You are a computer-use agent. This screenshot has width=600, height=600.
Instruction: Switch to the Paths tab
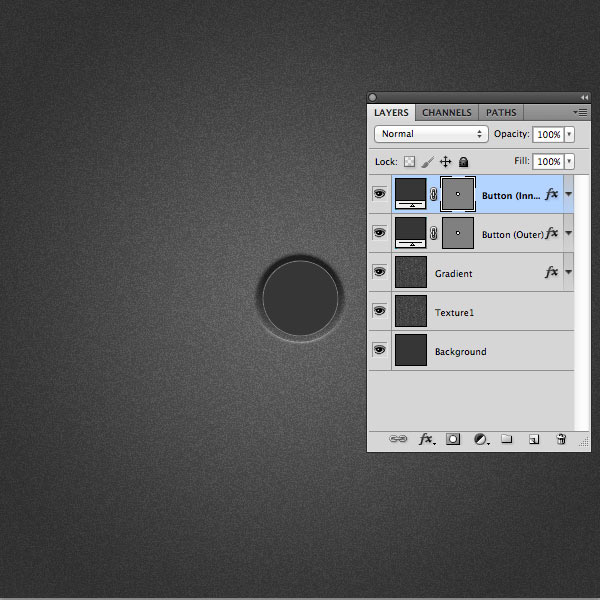501,112
